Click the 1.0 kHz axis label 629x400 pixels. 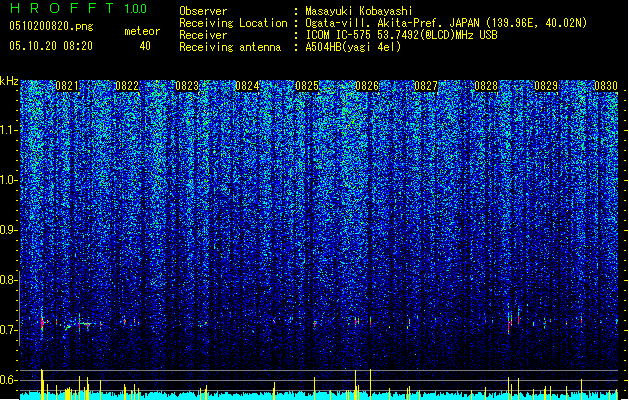(9, 180)
